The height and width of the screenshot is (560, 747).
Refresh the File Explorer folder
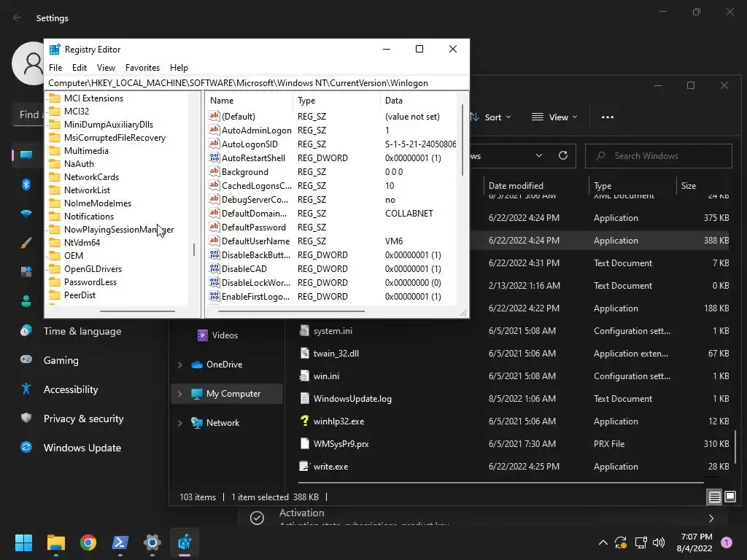(563, 156)
